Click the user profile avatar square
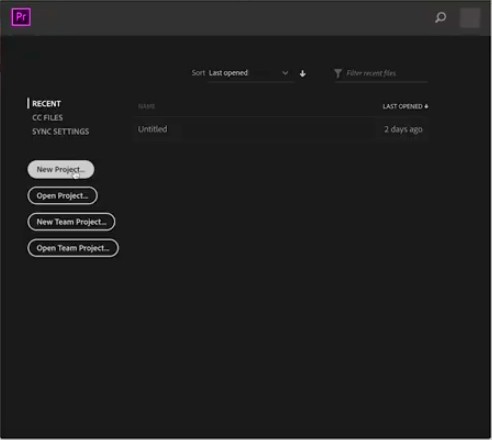The height and width of the screenshot is (440, 492). [470, 18]
